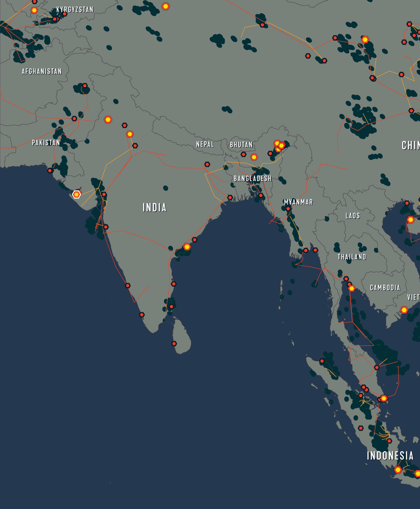Click the red hexagon directly below Bhutan label
420x509 pixels.
[243, 154]
